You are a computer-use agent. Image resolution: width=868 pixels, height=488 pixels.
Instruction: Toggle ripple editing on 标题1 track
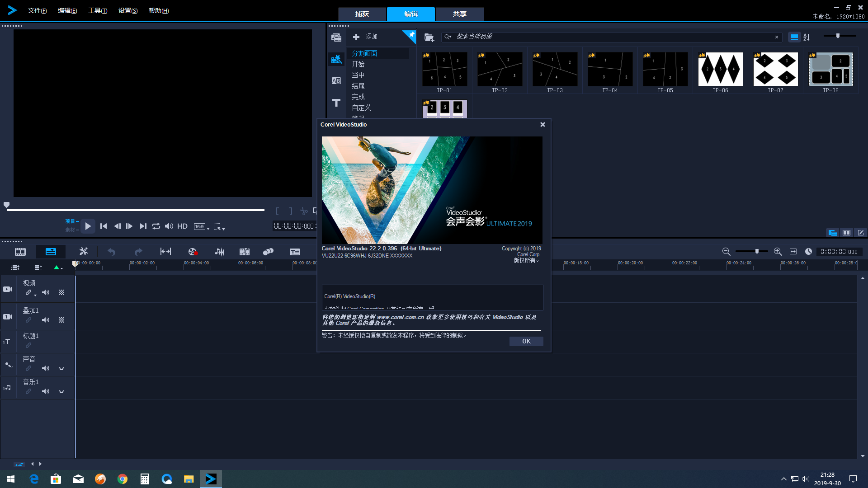28,345
